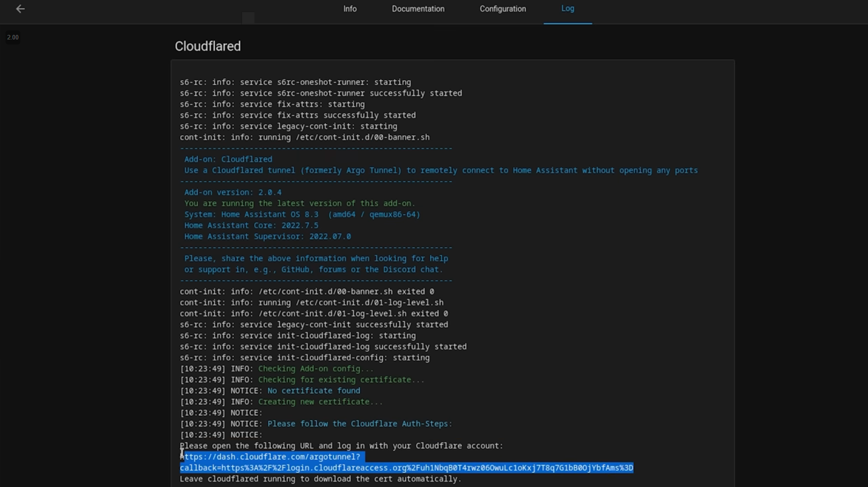
Task: Click 'Checking Add-on config...' log line
Action: coord(277,369)
